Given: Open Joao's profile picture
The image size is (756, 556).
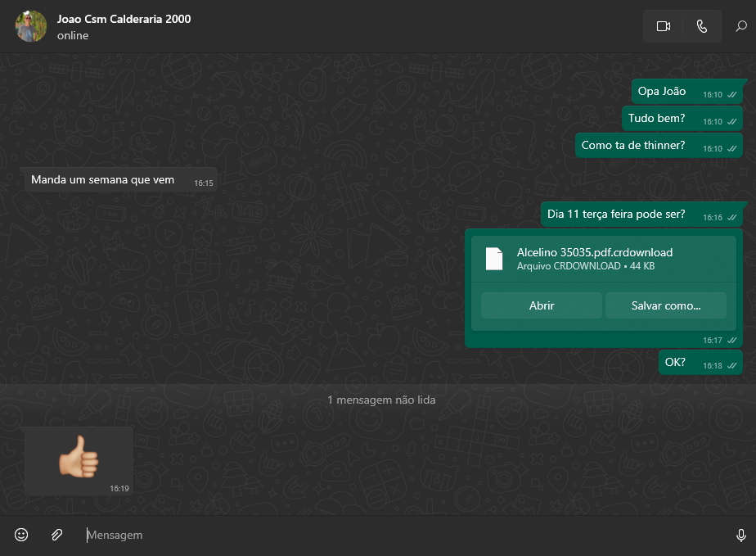Looking at the screenshot, I should [31, 26].
